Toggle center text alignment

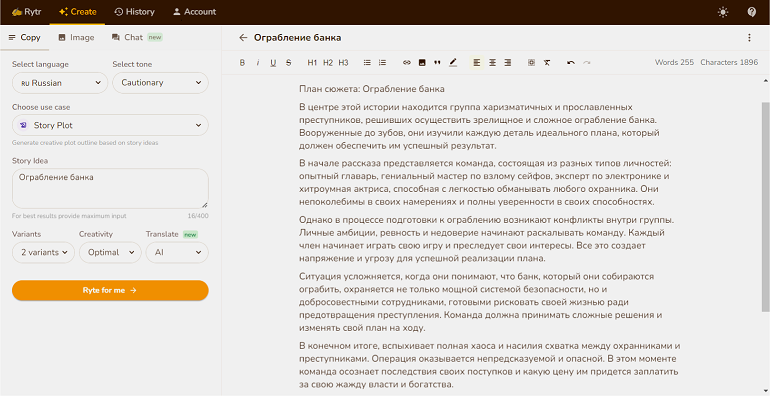coord(492,62)
